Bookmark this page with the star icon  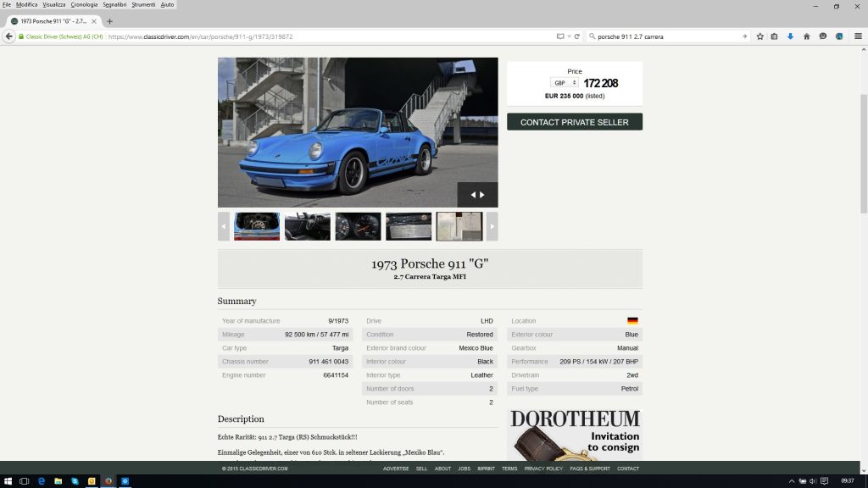point(760,36)
